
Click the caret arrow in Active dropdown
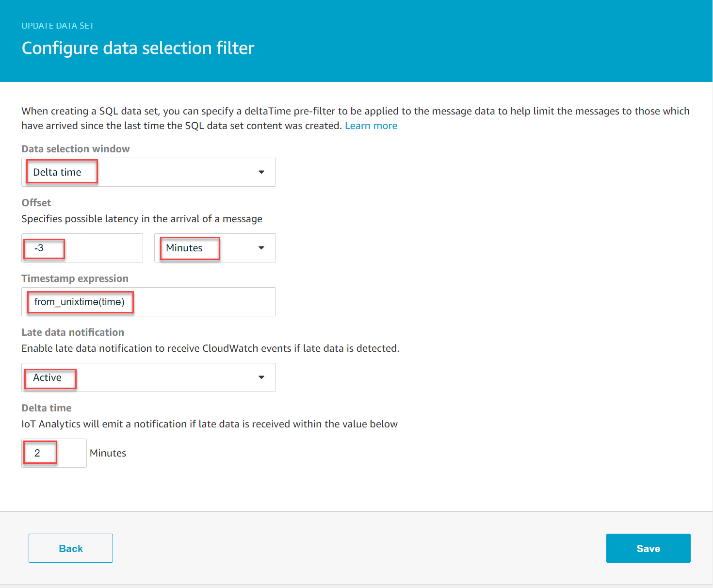(261, 377)
